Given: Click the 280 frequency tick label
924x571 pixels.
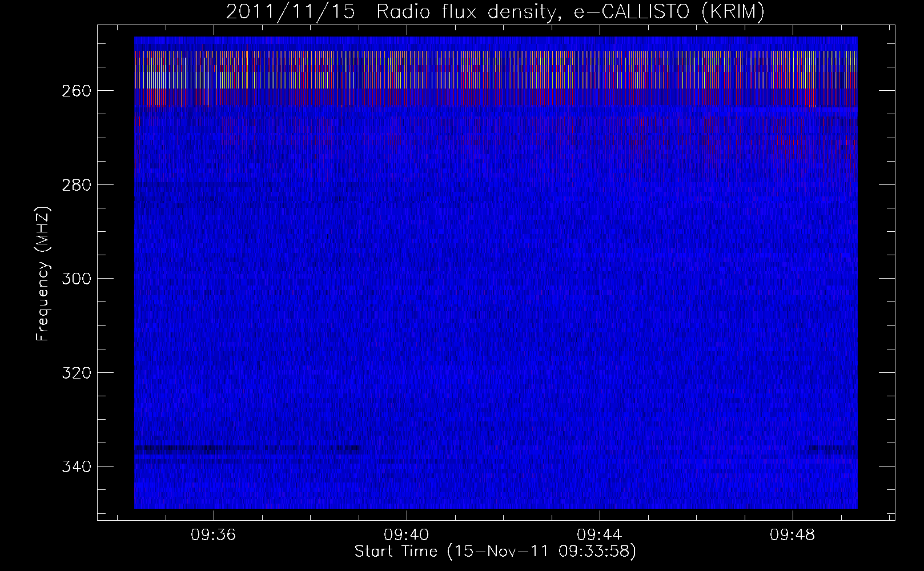Looking at the screenshot, I should (76, 185).
